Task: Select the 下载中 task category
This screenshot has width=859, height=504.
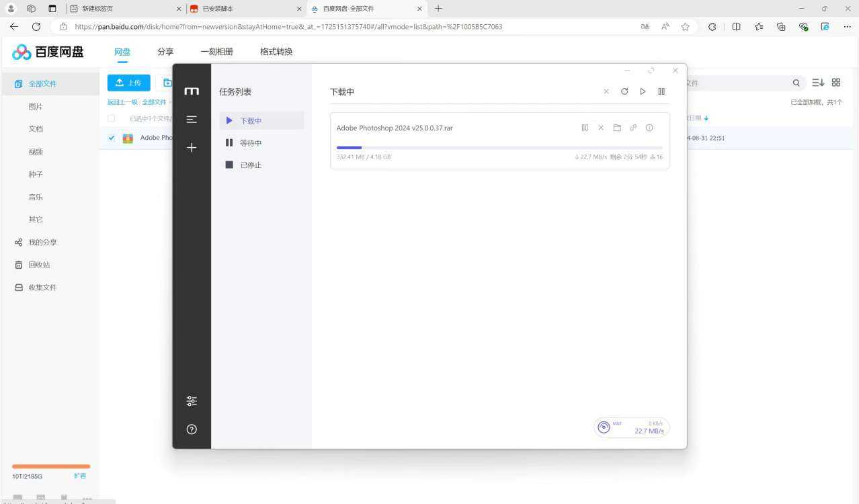Action: (x=261, y=121)
